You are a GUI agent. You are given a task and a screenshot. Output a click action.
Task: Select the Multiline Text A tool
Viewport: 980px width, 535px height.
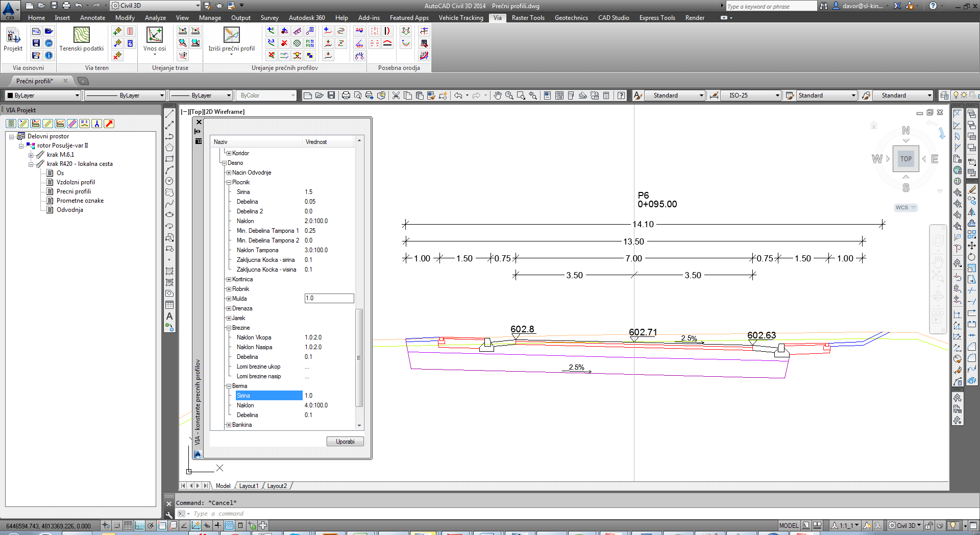(x=169, y=316)
